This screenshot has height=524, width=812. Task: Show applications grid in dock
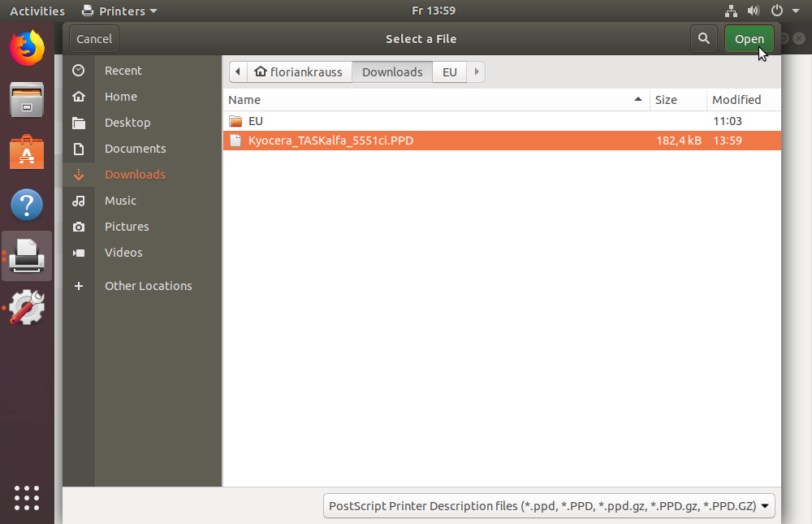click(27, 497)
